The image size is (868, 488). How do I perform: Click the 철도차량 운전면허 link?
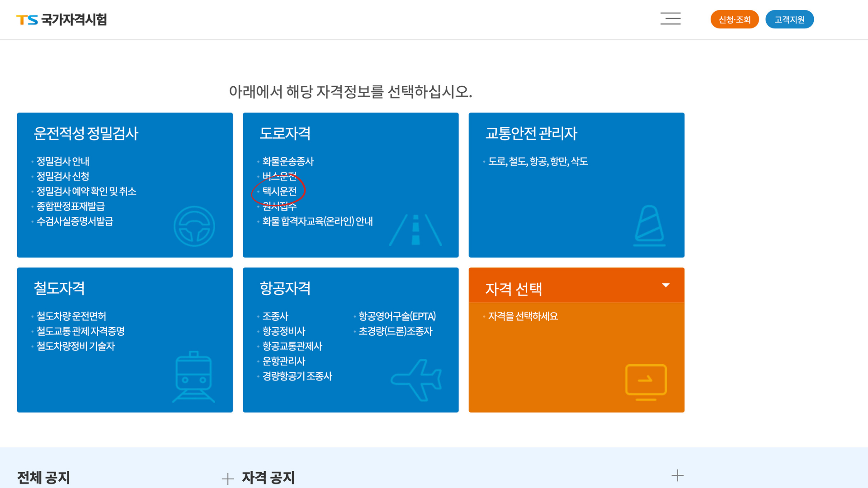[x=71, y=316]
